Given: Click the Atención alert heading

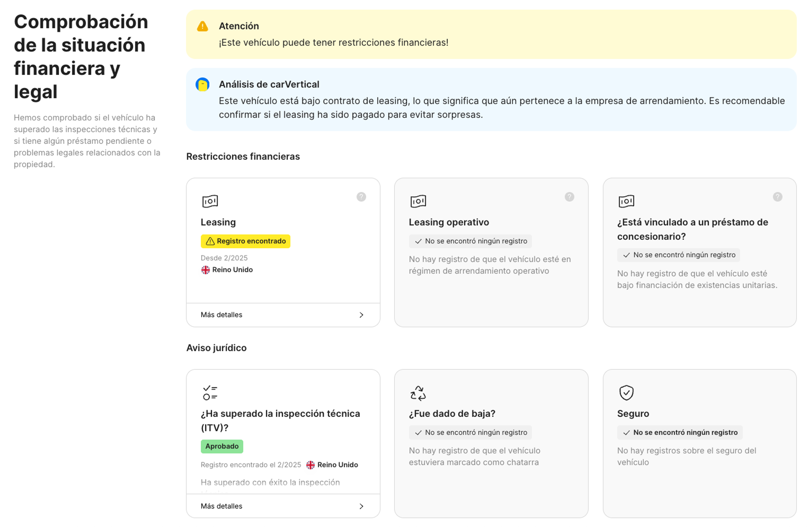Looking at the screenshot, I should pyautogui.click(x=239, y=26).
